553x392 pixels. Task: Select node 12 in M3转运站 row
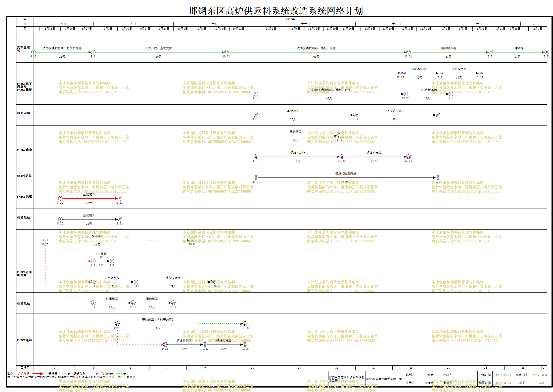tap(120, 219)
